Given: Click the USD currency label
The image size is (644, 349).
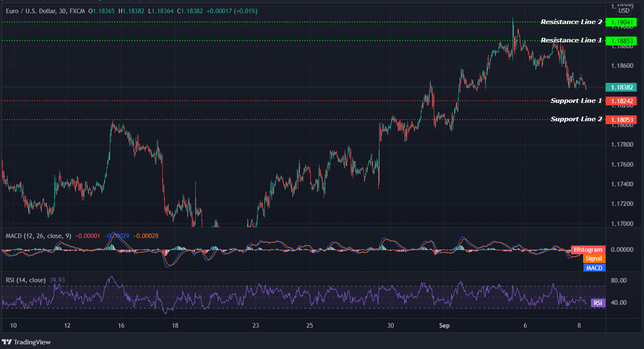Looking at the screenshot, I should 624,11.
